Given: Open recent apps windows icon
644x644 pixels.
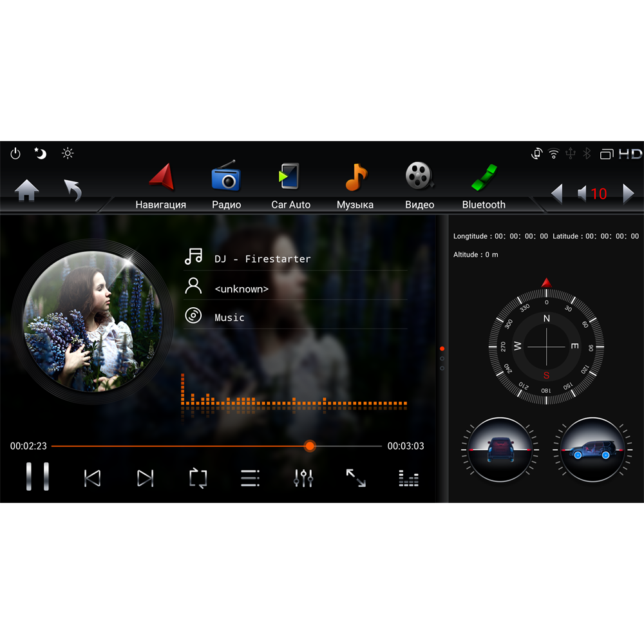Looking at the screenshot, I should pos(607,154).
